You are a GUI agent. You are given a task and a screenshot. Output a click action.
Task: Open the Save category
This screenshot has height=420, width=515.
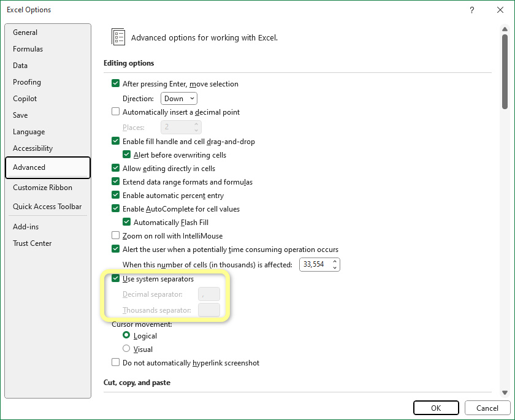tap(48, 115)
